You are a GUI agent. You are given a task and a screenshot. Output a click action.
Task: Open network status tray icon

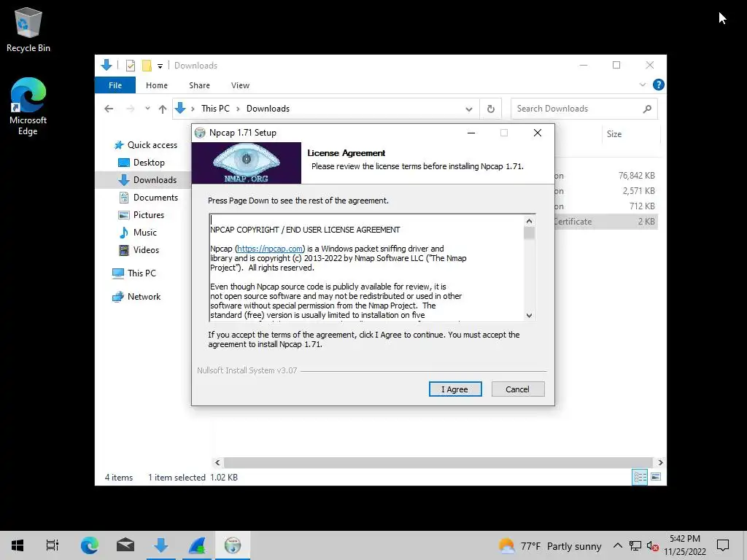tap(635, 545)
